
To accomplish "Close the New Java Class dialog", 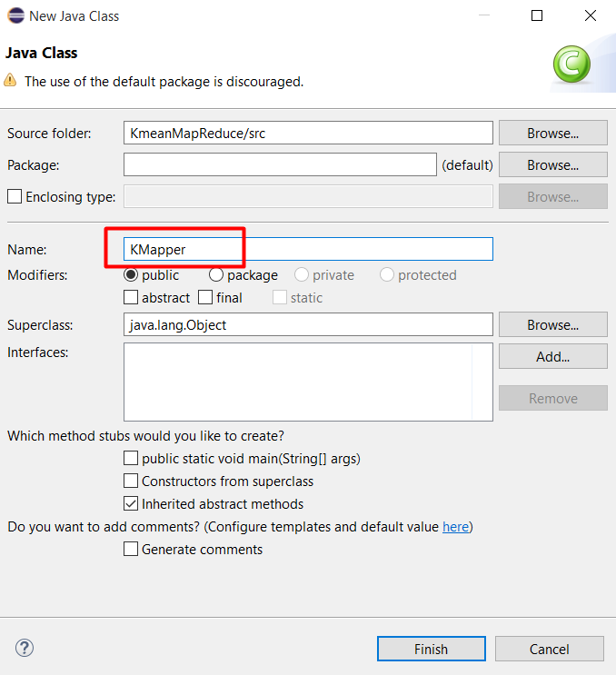I will [591, 15].
